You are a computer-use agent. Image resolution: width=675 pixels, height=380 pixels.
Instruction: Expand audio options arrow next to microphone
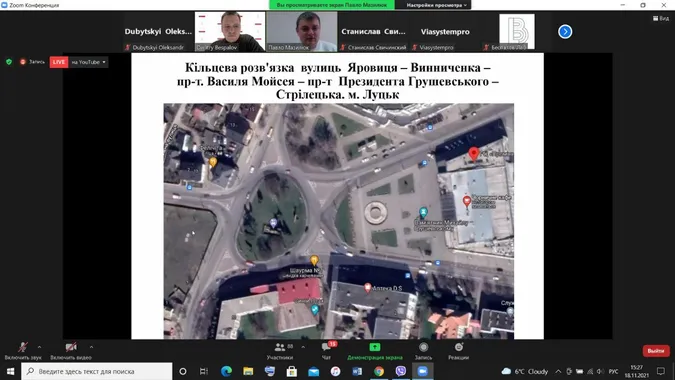tap(39, 347)
